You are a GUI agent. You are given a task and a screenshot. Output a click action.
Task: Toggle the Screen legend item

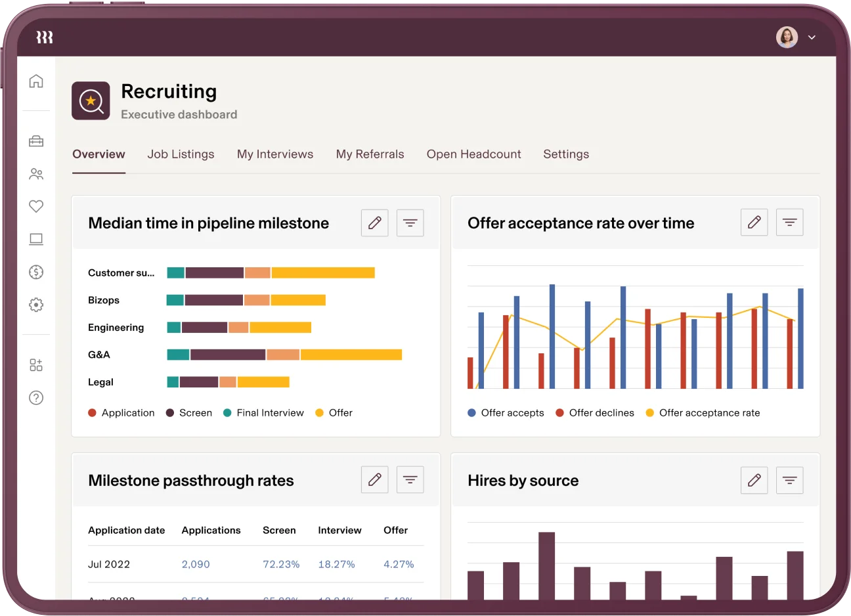coord(189,413)
